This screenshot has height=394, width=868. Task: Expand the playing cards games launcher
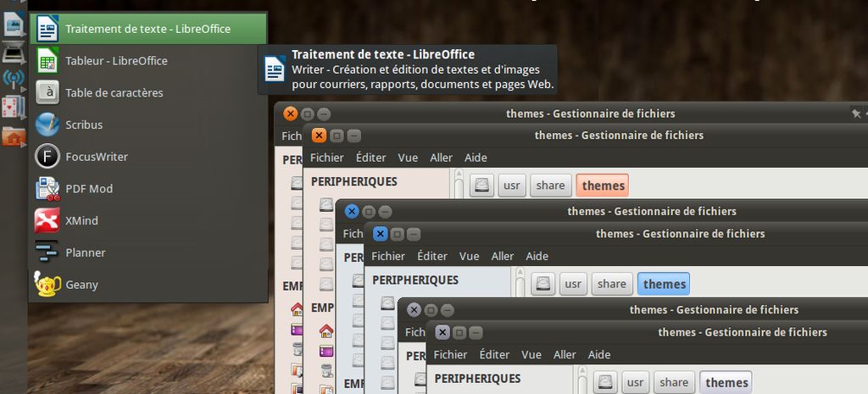click(14, 107)
